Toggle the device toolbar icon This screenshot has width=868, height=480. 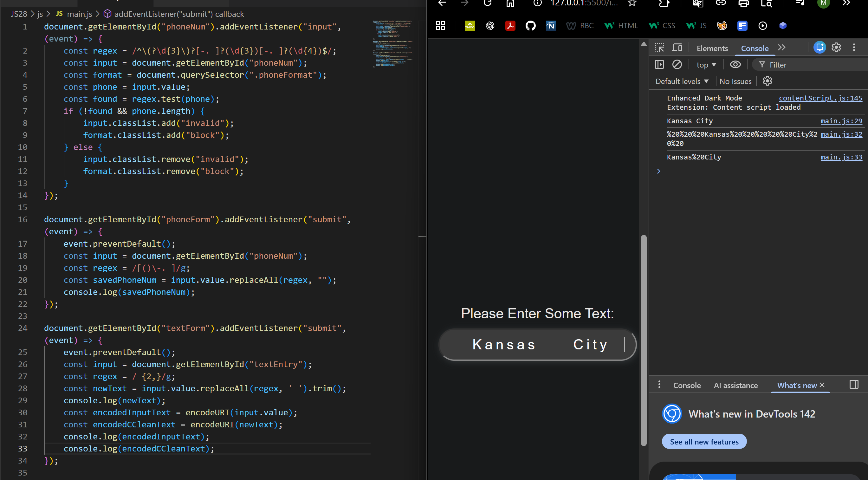(677, 48)
